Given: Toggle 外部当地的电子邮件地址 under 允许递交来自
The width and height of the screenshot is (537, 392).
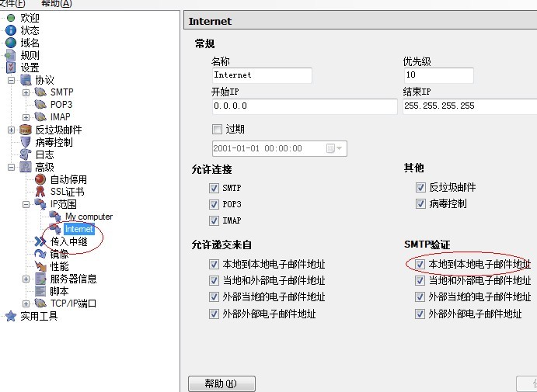Looking at the screenshot, I should point(214,297).
